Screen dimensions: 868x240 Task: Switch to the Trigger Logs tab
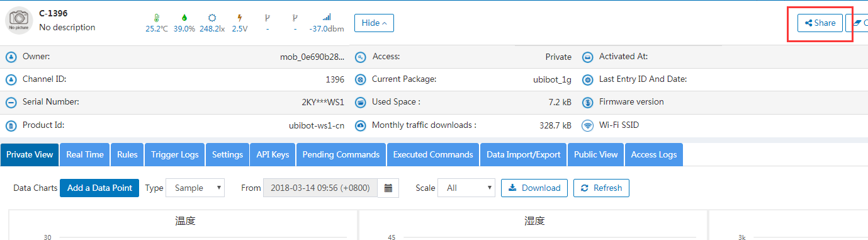175,155
